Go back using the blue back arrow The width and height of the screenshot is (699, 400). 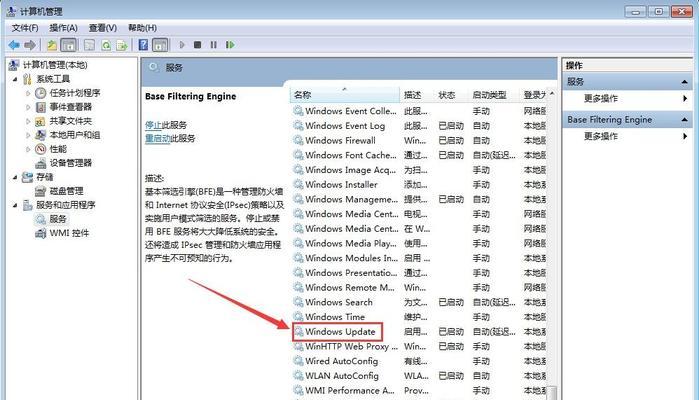(14, 45)
